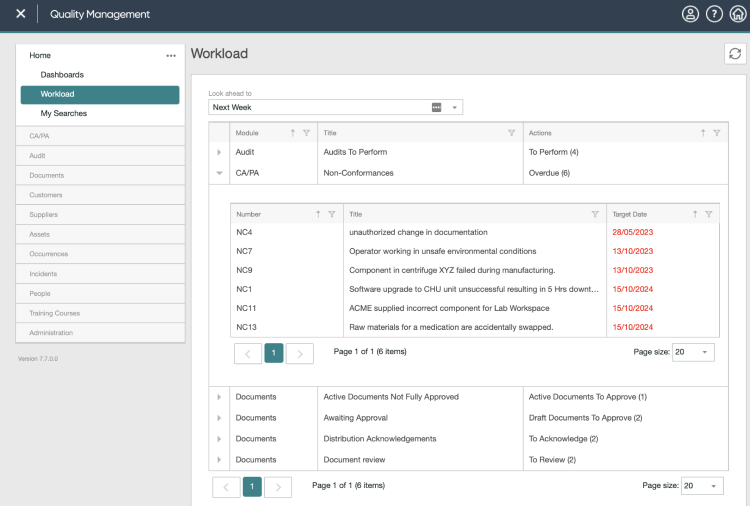Screen dimensions: 750x506
Task: Open the Home menu ellipsis options
Action: tap(171, 55)
